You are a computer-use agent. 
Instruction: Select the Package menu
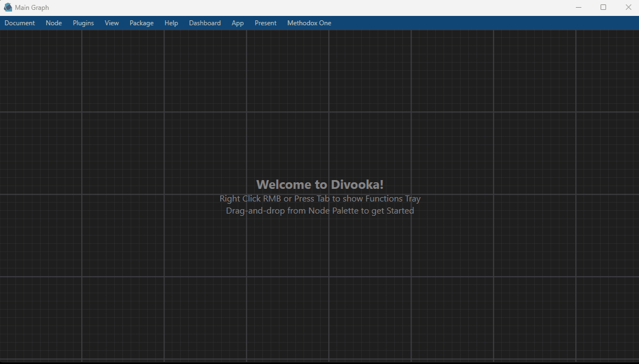(x=142, y=23)
